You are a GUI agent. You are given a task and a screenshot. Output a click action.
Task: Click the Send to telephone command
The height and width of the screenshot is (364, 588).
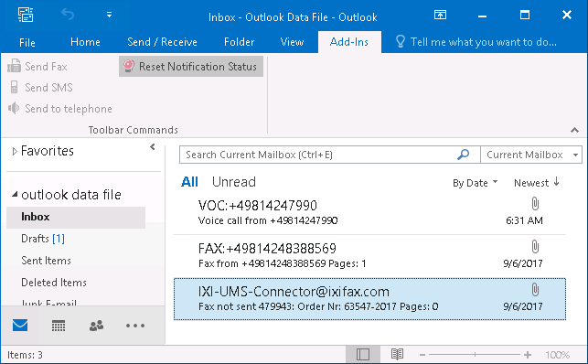pyautogui.click(x=60, y=109)
